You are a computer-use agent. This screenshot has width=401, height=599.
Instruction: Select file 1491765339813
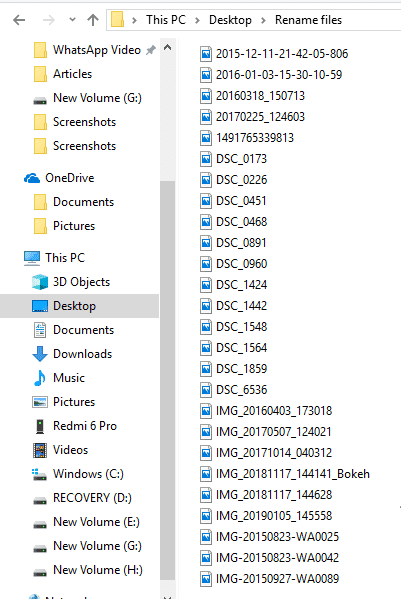(x=255, y=138)
